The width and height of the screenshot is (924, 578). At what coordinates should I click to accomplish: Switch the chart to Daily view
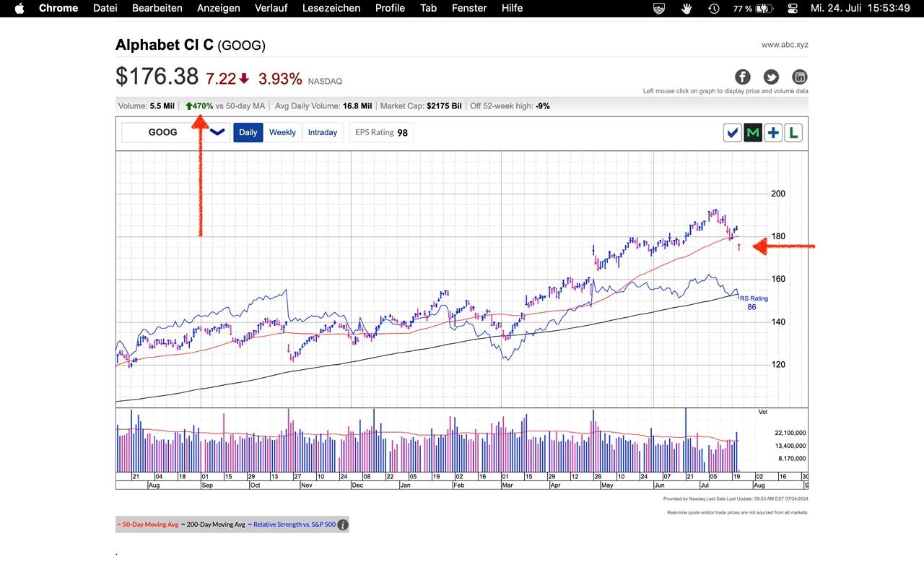(248, 132)
